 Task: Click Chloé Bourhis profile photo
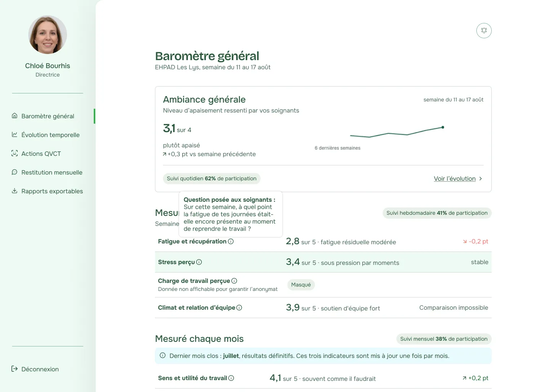coord(48,34)
